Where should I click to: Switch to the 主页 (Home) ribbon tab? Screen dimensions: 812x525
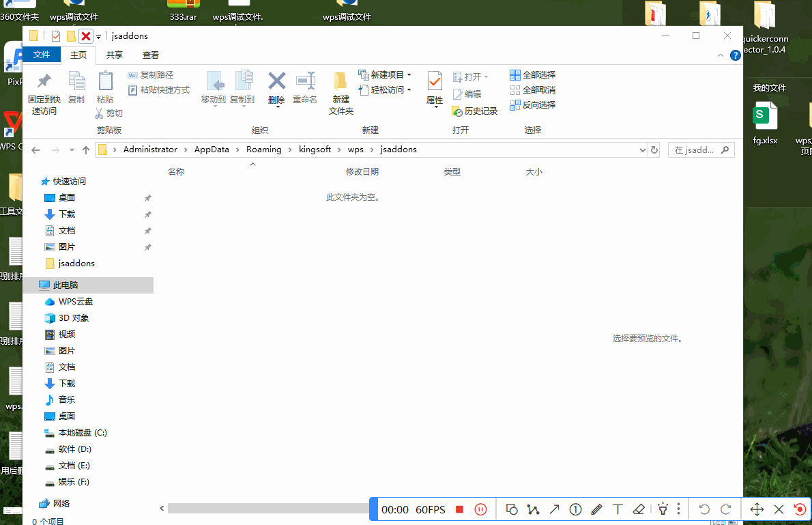pos(78,55)
